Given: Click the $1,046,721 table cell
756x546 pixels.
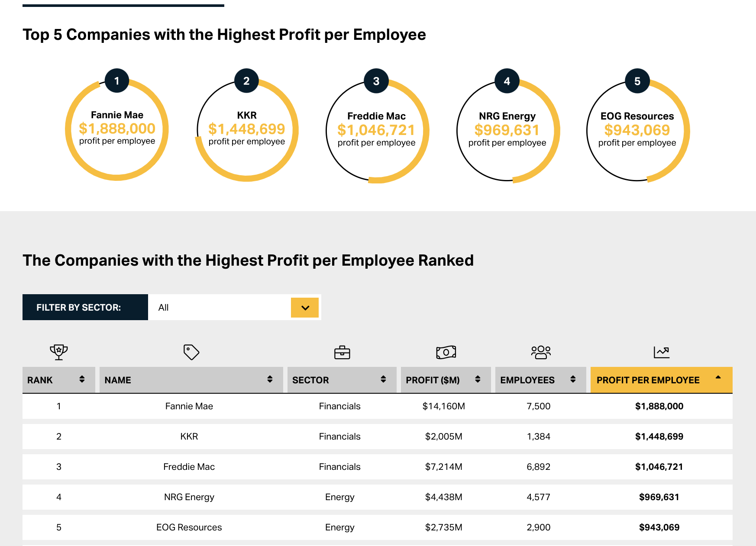Looking at the screenshot, I should coord(659,467).
